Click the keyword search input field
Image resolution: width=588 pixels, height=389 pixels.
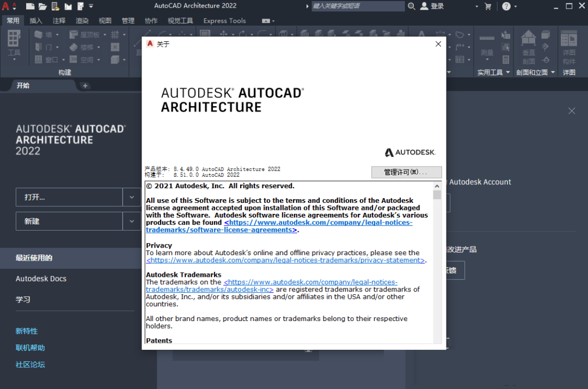coord(357,6)
